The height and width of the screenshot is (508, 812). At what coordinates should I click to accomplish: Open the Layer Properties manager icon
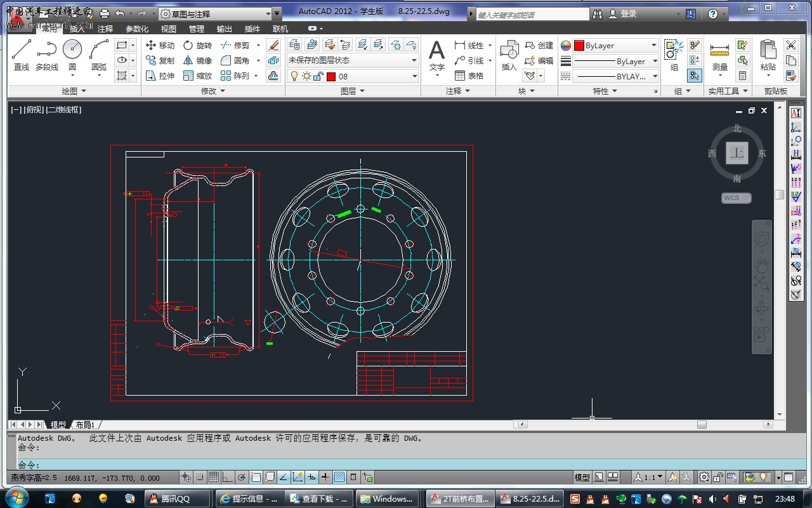[294, 44]
